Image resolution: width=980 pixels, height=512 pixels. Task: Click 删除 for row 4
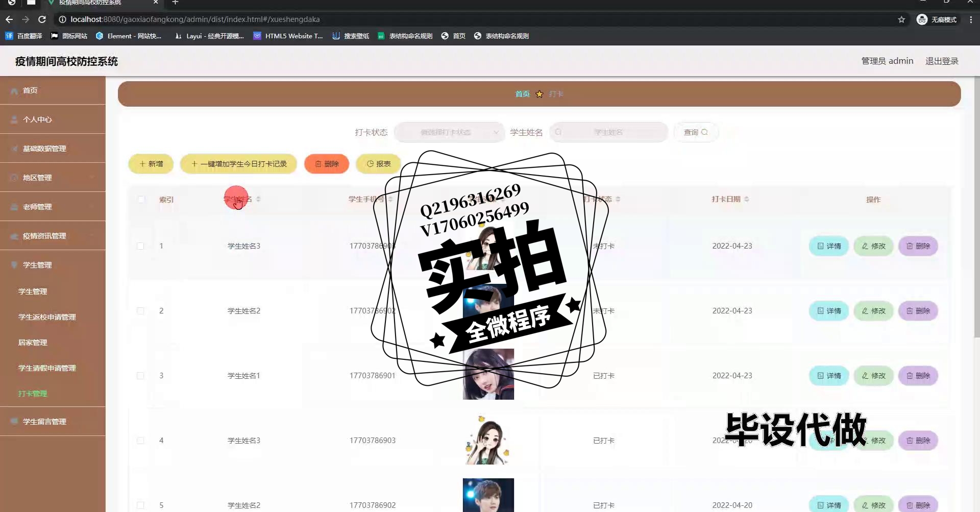click(x=918, y=441)
